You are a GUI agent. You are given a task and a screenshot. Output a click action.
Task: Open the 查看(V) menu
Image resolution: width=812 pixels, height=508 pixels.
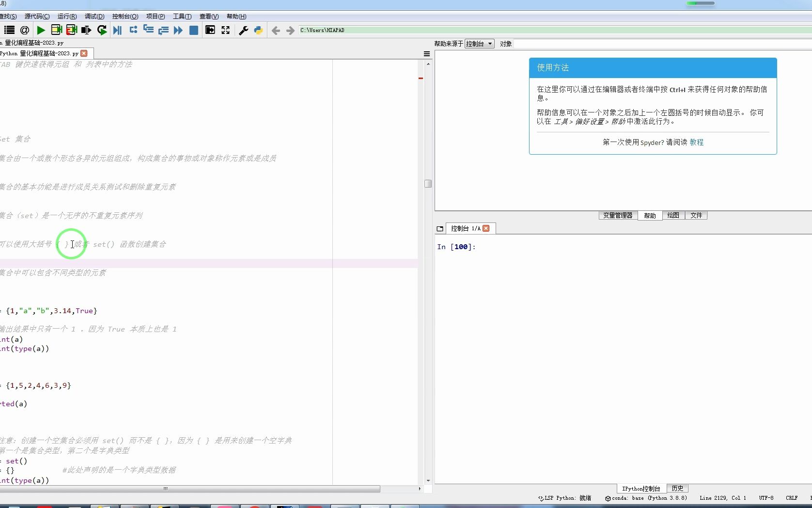(209, 16)
